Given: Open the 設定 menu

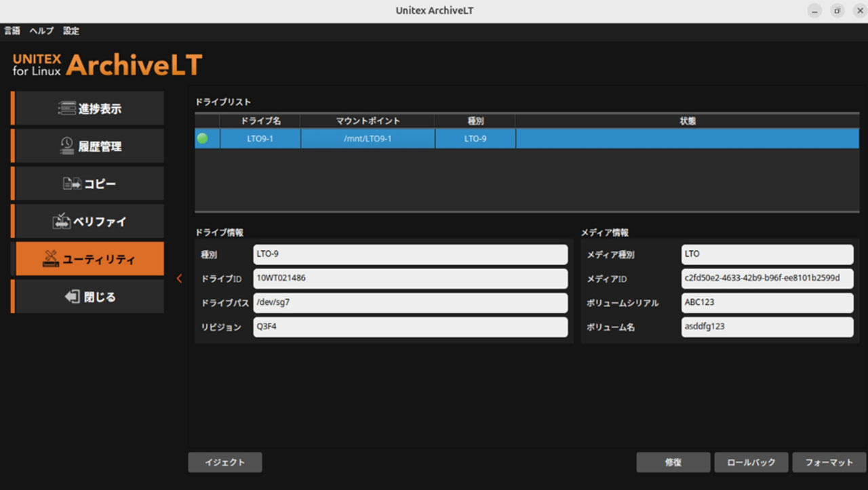Looking at the screenshot, I should click(x=71, y=30).
